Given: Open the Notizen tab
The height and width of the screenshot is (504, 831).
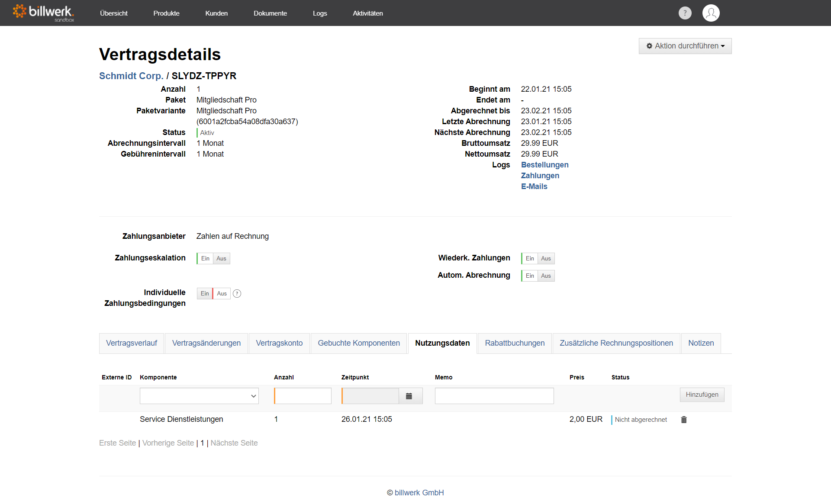Looking at the screenshot, I should 701,343.
